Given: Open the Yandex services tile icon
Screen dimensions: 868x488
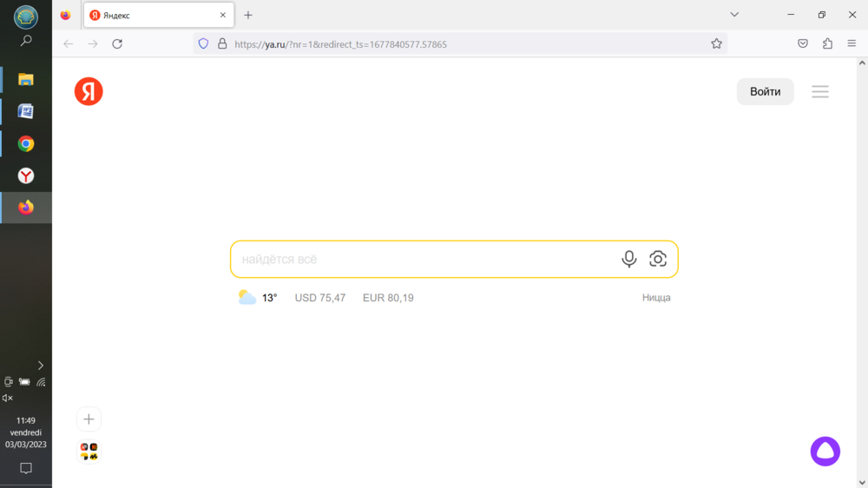Looking at the screenshot, I should [89, 452].
